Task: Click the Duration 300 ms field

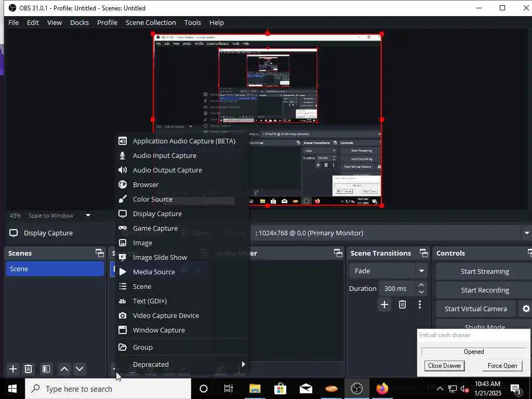Action: pos(397,288)
